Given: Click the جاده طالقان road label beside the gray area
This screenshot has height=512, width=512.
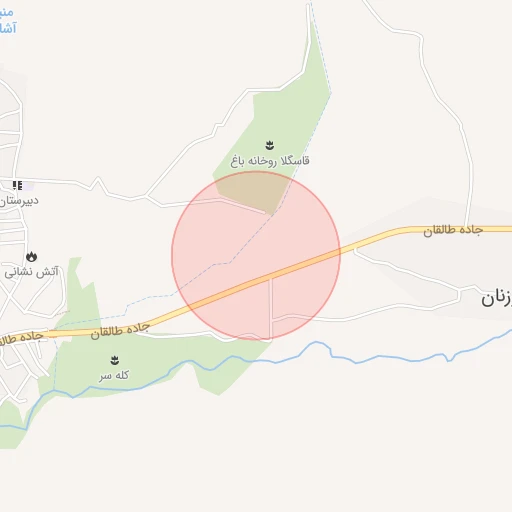Looking at the screenshot, I should click(x=453, y=230).
